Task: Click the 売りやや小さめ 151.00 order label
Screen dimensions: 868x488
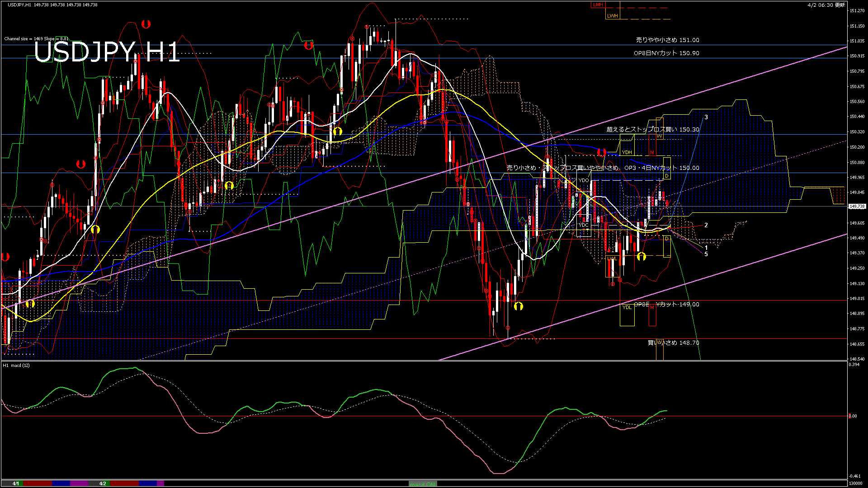Action: click(x=667, y=40)
